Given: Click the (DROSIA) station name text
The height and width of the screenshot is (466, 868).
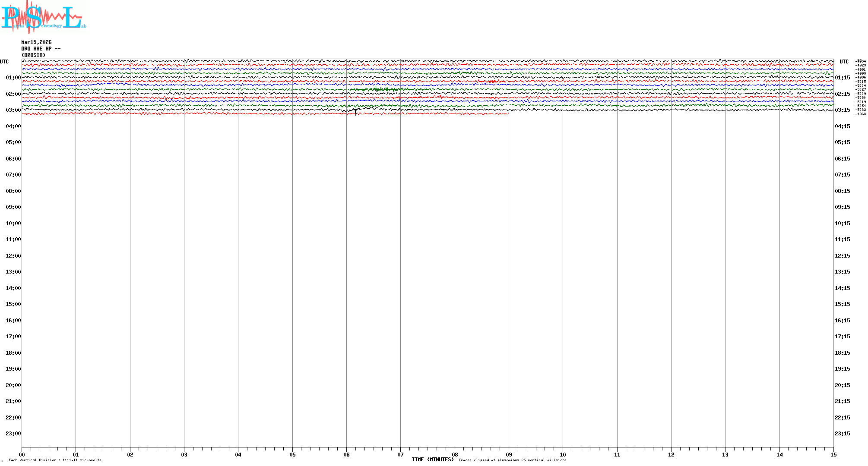Looking at the screenshot, I should coord(33,55).
